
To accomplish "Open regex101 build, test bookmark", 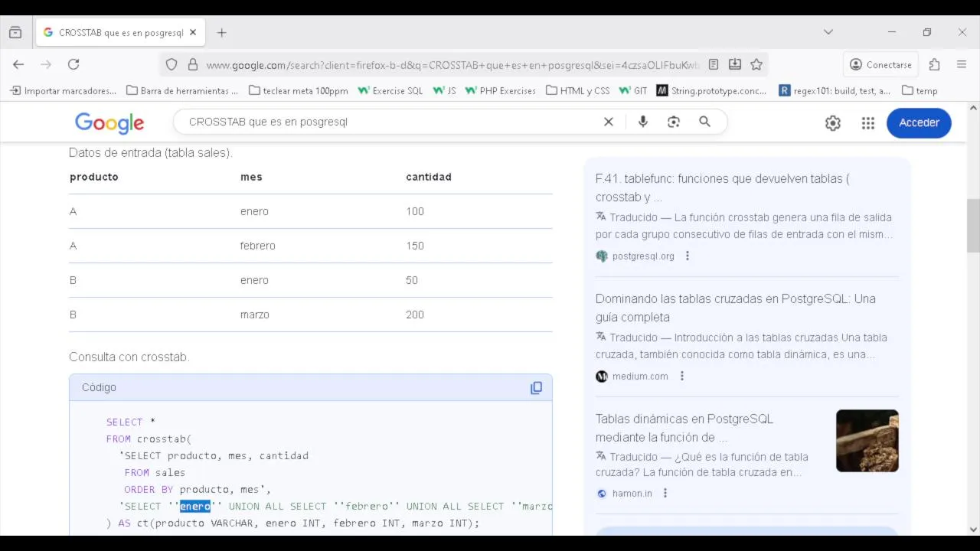I will tap(835, 90).
